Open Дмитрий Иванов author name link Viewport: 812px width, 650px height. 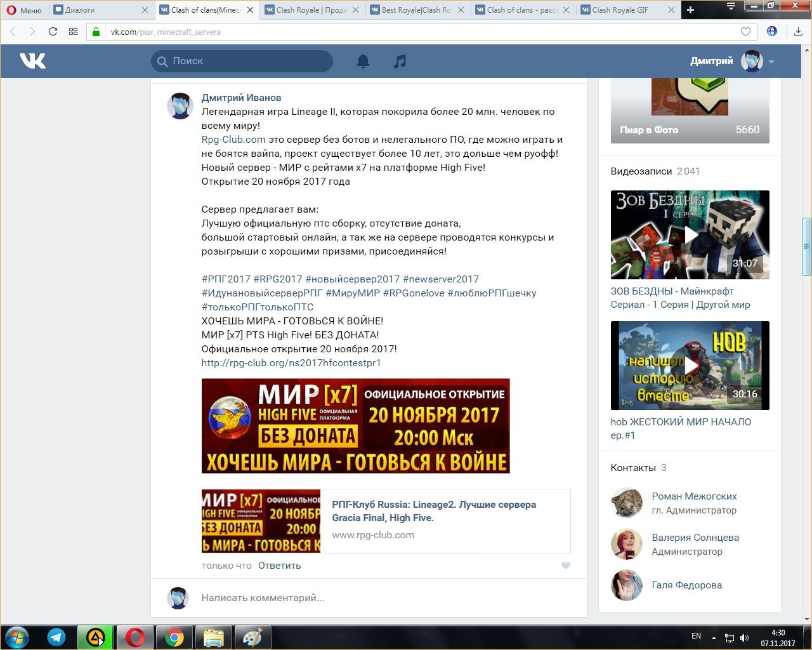click(241, 98)
